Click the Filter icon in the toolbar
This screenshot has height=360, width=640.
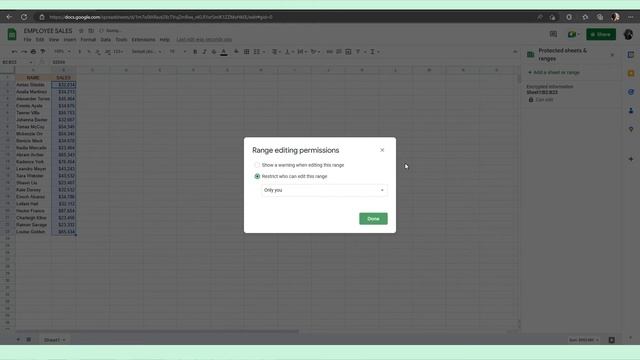358,52
